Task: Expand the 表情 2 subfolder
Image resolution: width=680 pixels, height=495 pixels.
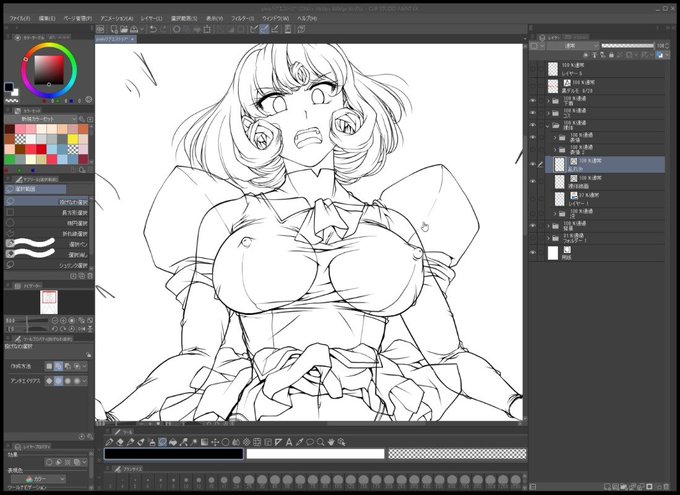Action: pos(555,150)
